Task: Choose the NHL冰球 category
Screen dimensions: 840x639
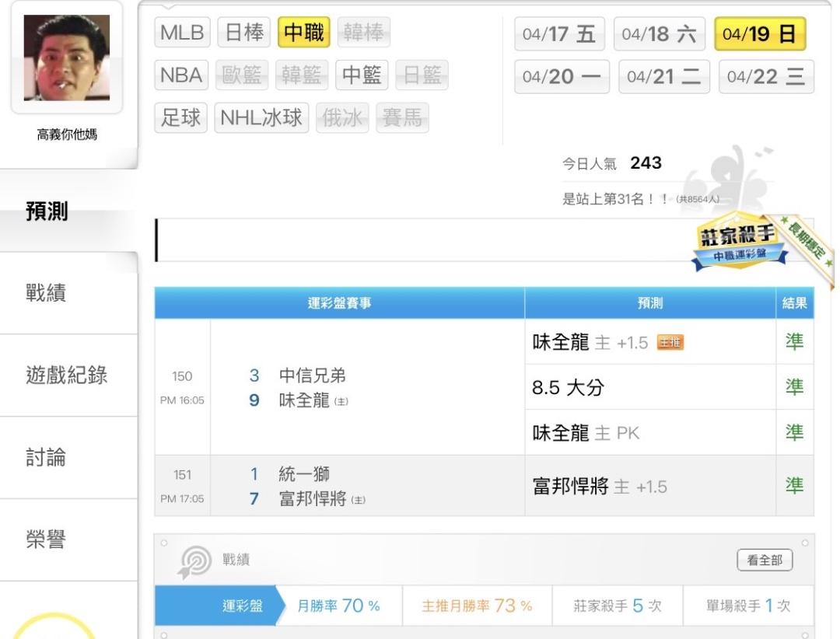Action: pyautogui.click(x=261, y=118)
